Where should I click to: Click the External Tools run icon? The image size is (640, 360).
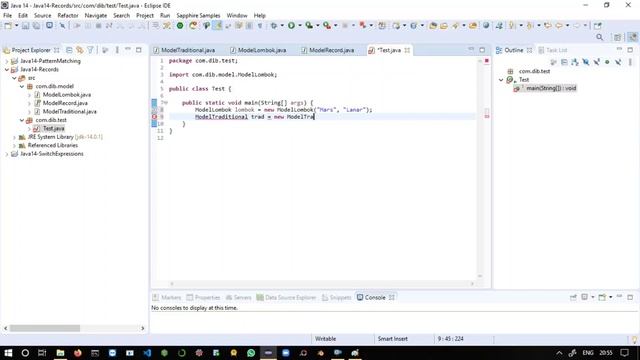click(327, 26)
